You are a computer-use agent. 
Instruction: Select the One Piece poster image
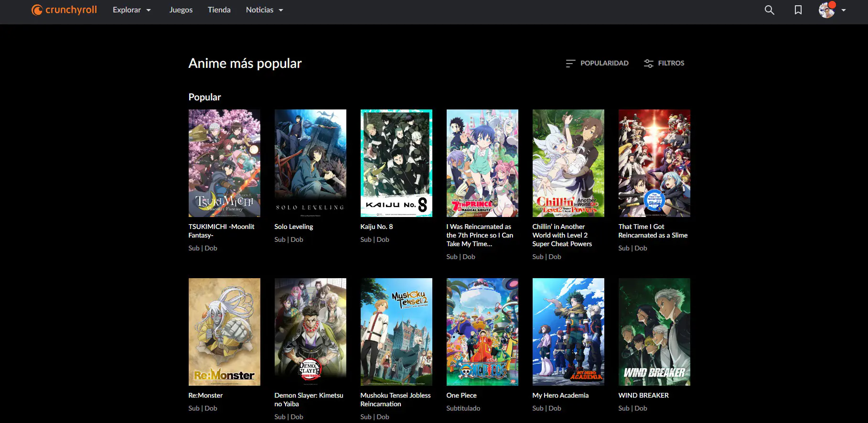pyautogui.click(x=482, y=332)
